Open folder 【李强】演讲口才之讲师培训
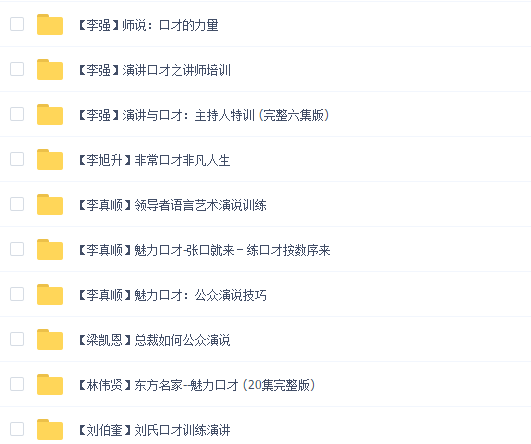Viewport: 531px width, 444px height. coord(154,70)
